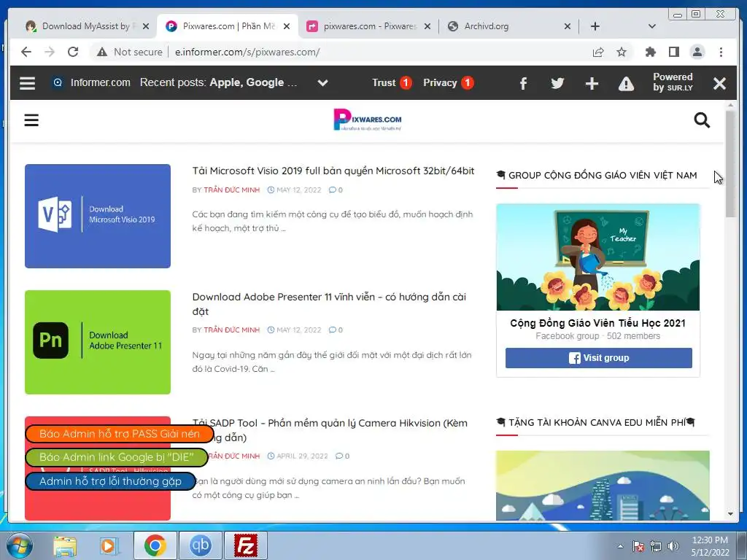
Task: Open Informer bar hamburger menu
Action: 27,83
